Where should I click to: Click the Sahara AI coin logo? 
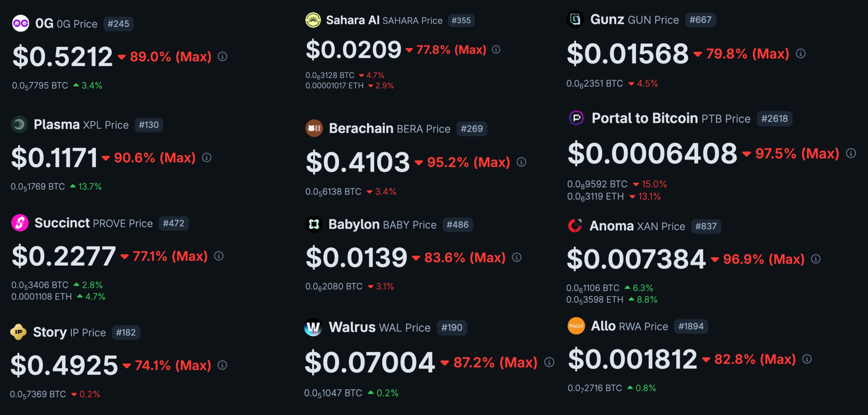click(313, 20)
